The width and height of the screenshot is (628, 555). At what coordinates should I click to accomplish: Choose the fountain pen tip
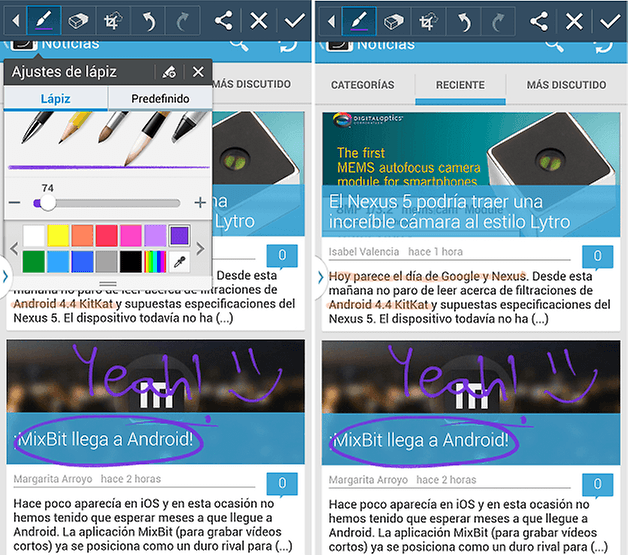[37, 127]
